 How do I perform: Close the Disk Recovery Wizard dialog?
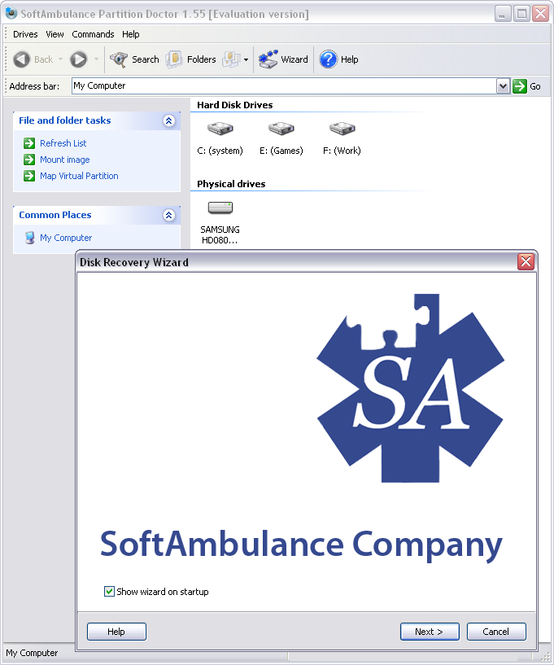[x=526, y=262]
